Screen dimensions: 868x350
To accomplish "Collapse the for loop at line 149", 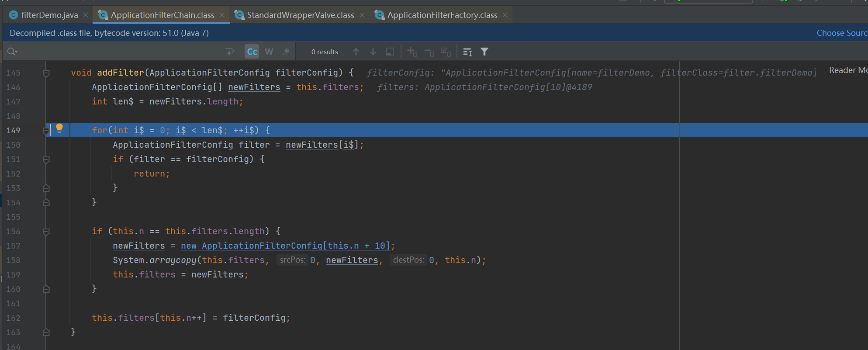I will (x=46, y=131).
